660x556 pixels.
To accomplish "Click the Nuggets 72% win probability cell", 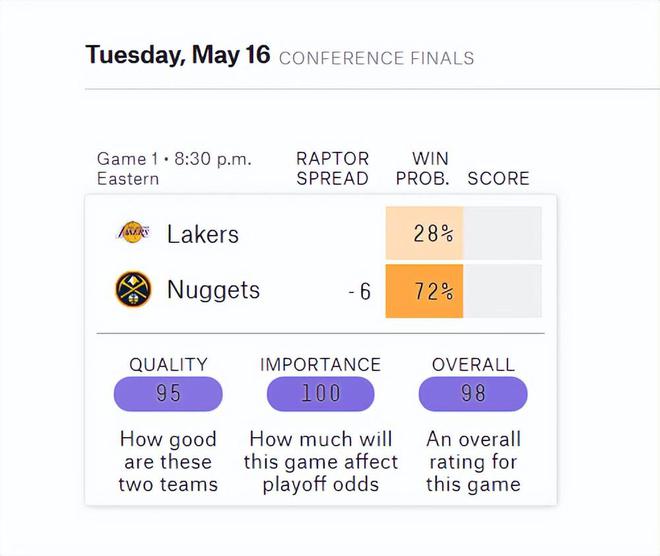I will 424,291.
